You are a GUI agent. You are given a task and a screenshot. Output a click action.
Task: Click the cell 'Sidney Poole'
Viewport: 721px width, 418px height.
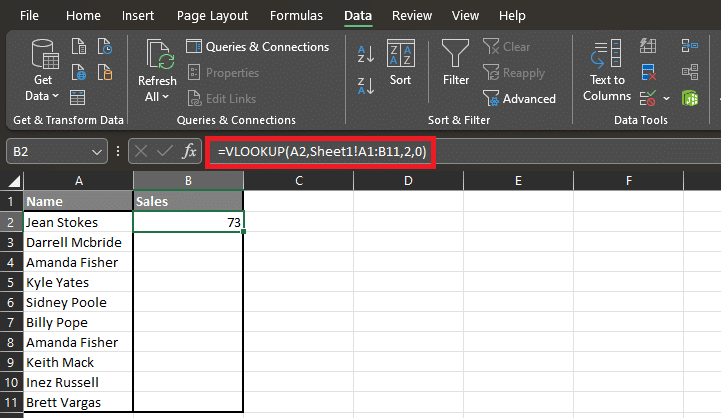(x=78, y=303)
